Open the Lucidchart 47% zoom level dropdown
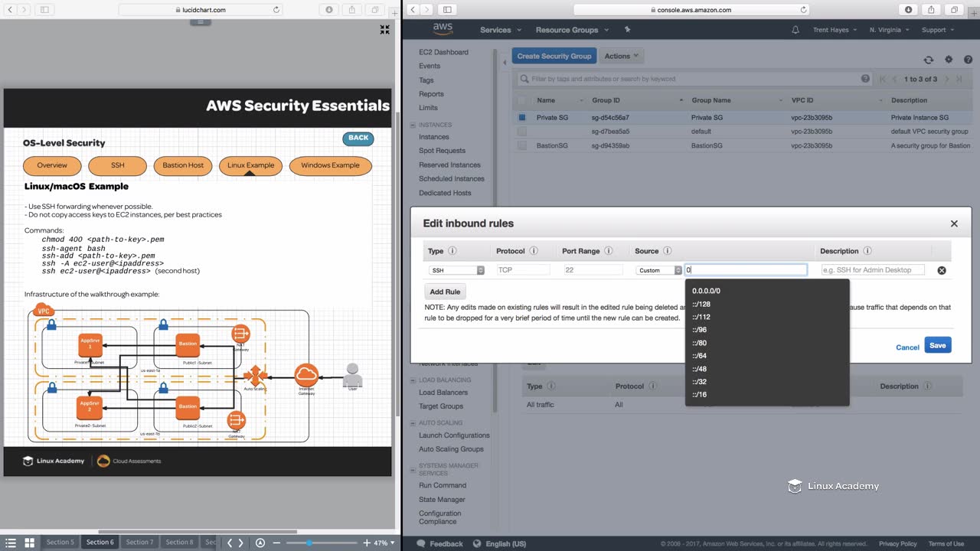This screenshot has width=980, height=551. click(384, 543)
